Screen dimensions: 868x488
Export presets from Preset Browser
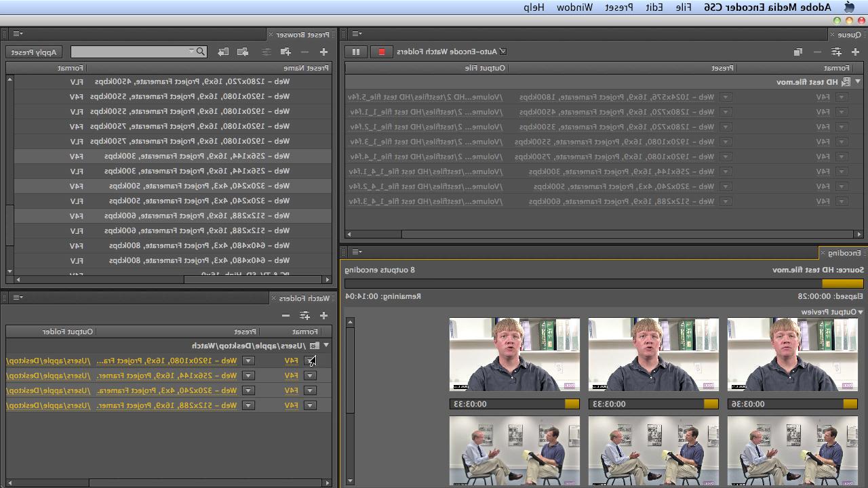222,52
